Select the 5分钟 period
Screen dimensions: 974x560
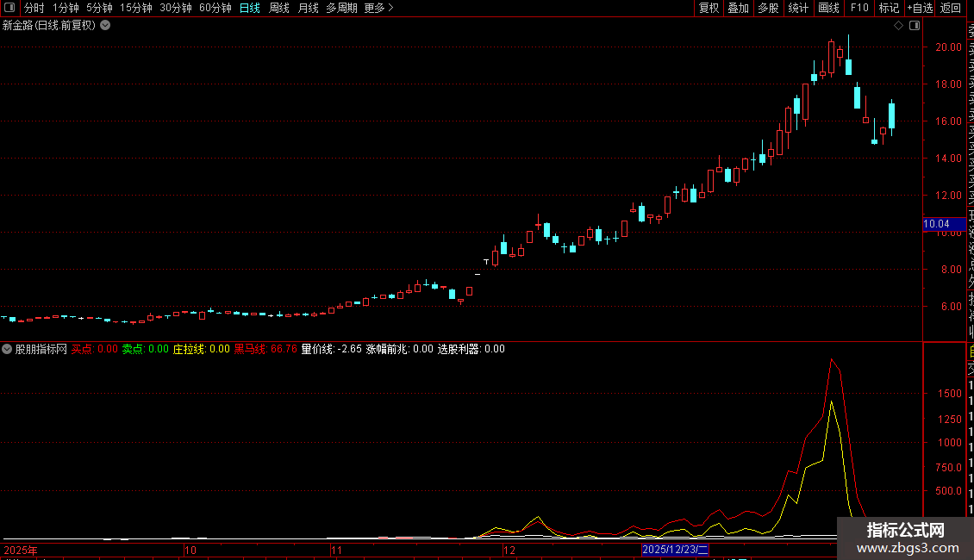(x=99, y=8)
